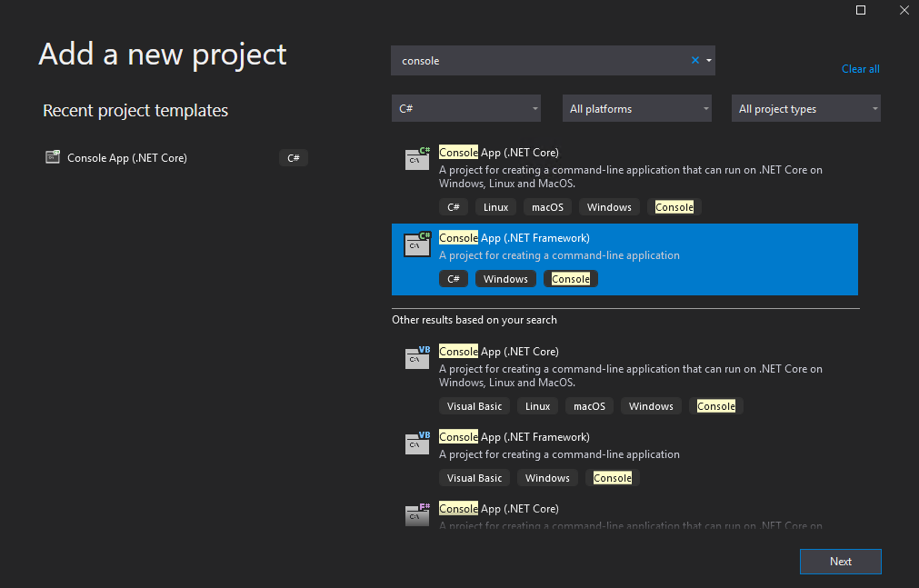Open the C# language filter dropdown
919x588 pixels.
pyautogui.click(x=465, y=109)
